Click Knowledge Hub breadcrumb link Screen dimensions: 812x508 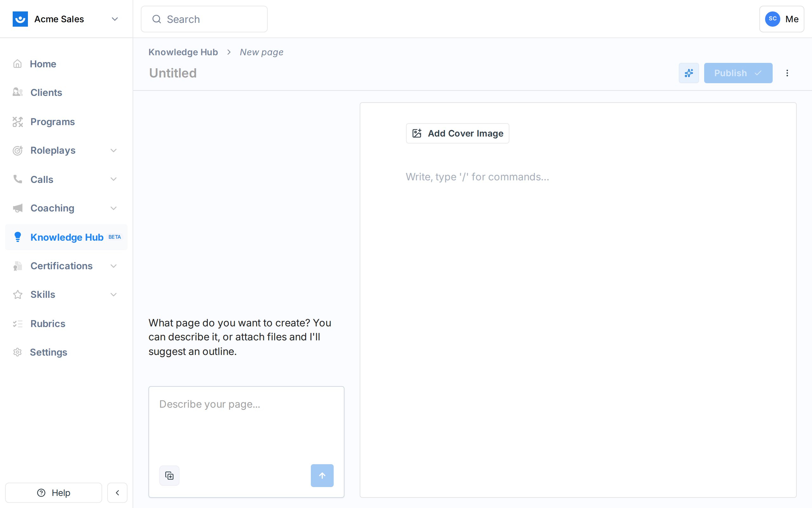coord(183,52)
